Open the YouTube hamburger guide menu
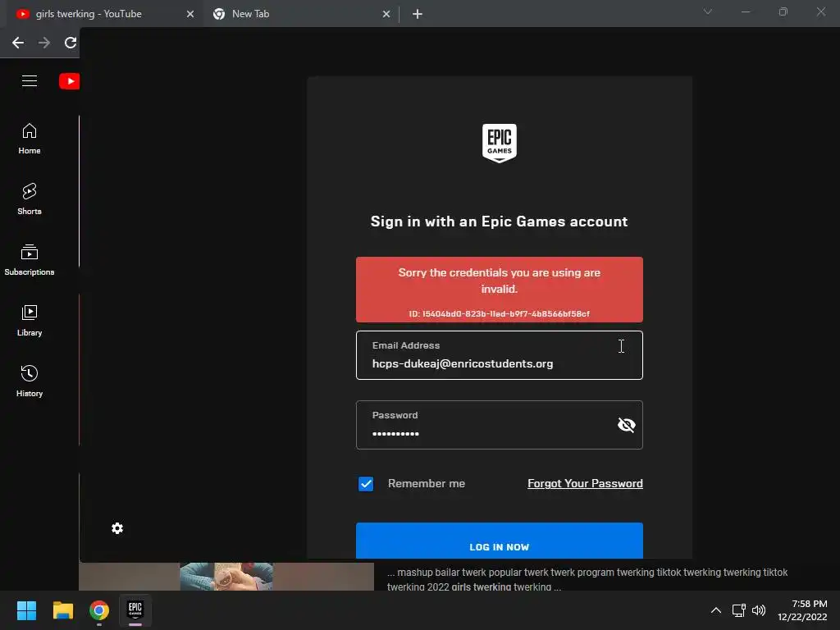This screenshot has height=630, width=840. 30,81
